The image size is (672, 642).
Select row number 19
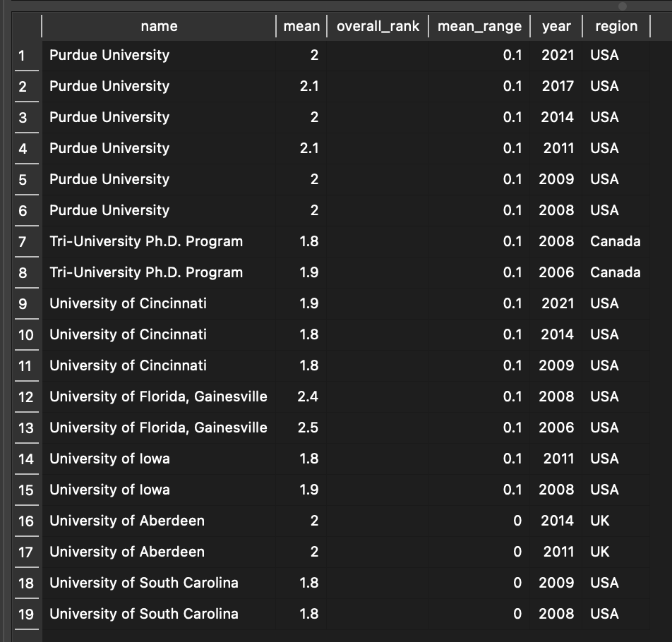[25, 614]
